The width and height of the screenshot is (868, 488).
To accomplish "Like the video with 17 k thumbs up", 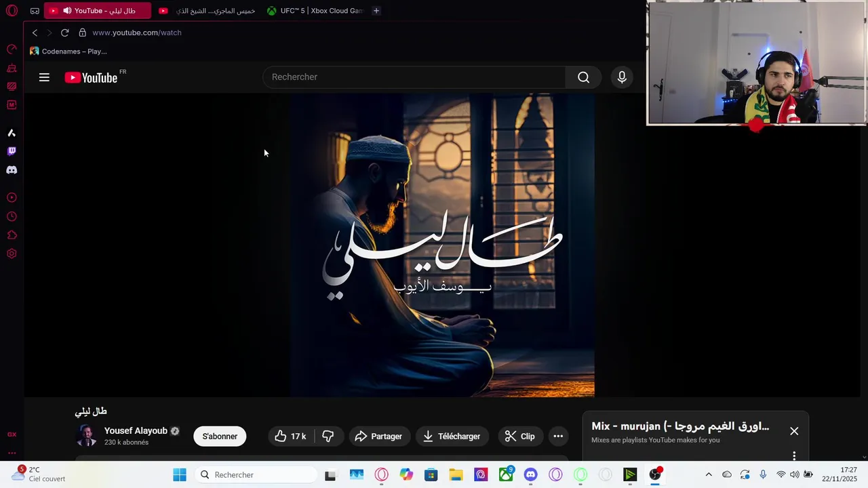I will coord(290,436).
